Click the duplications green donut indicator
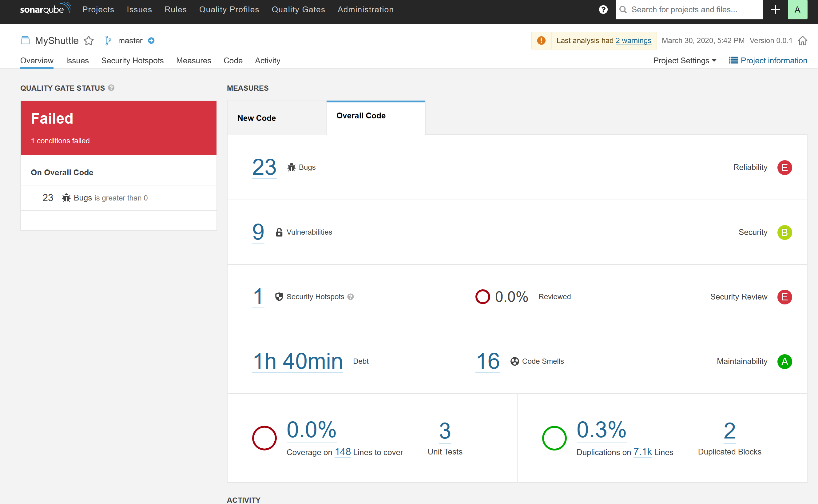The image size is (818, 504). 554,438
